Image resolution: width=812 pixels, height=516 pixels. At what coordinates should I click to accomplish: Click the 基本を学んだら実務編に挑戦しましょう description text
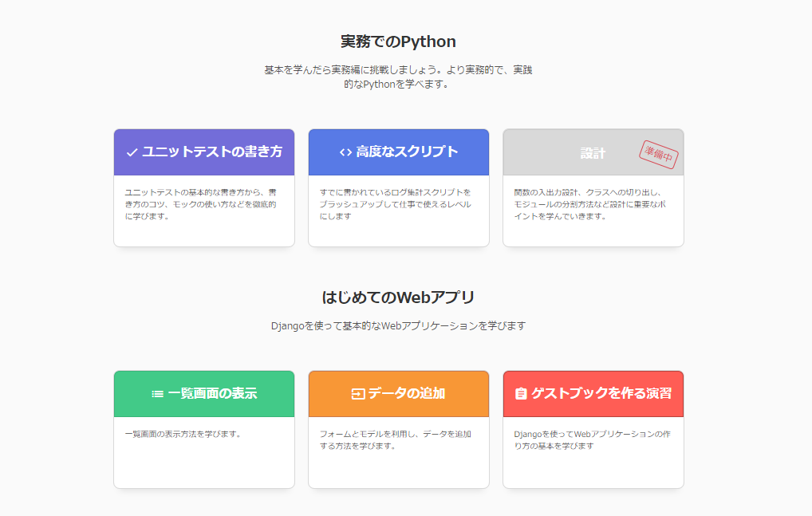pos(398,77)
